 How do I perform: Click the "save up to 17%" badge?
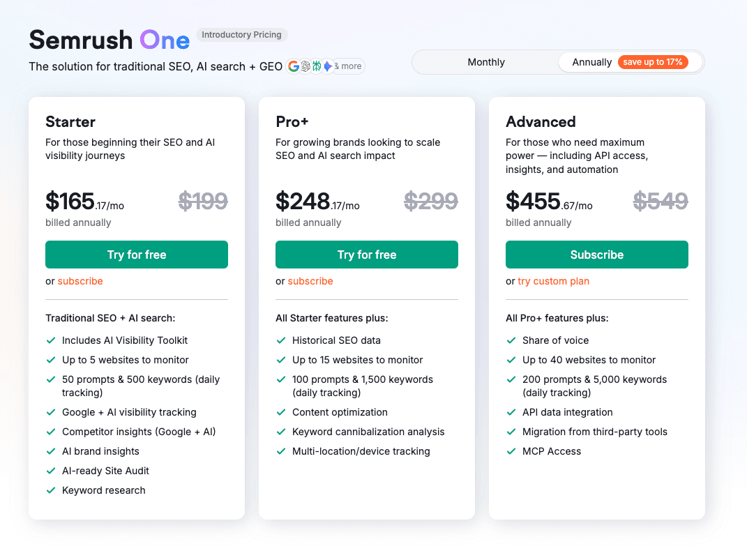654,62
